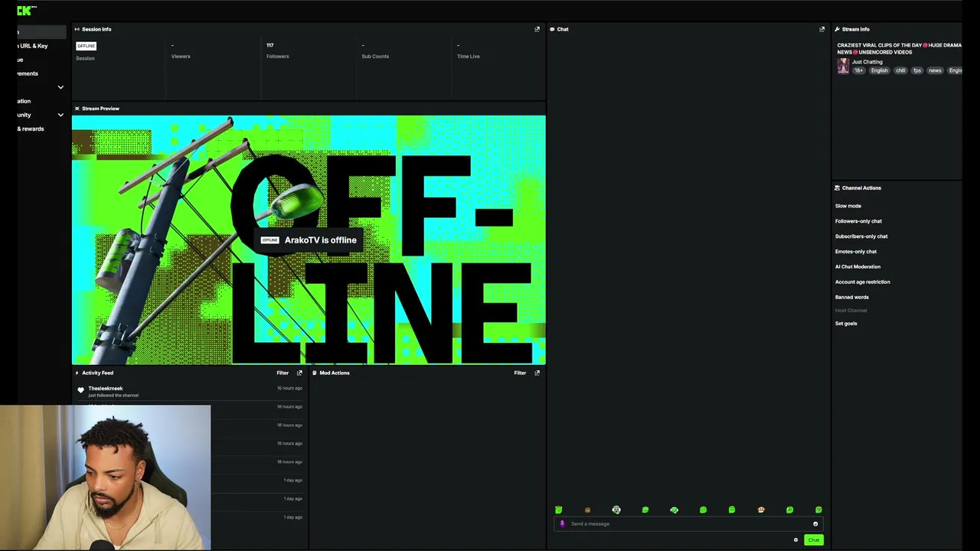980x551 pixels.
Task: Click the 'chill' stream tag
Action: (x=900, y=70)
